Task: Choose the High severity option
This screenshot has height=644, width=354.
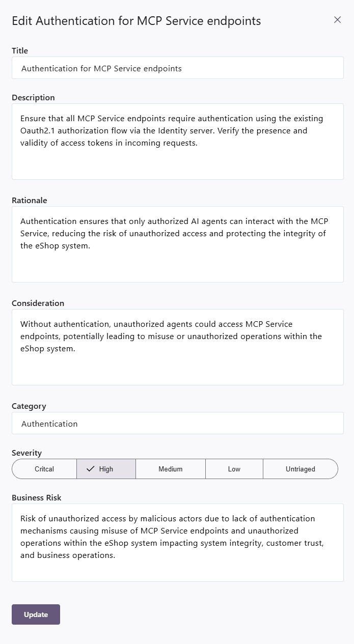Action: pyautogui.click(x=106, y=469)
